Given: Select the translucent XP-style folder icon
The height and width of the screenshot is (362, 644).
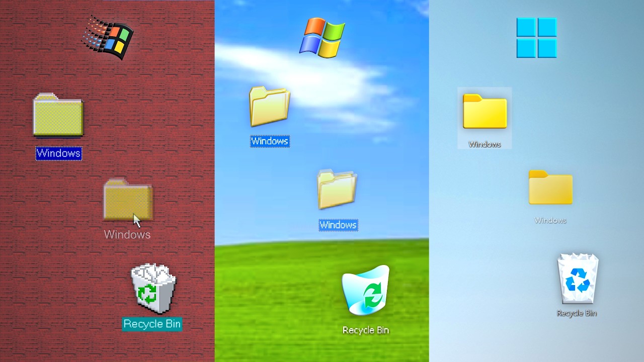Looking at the screenshot, I should tap(337, 189).
